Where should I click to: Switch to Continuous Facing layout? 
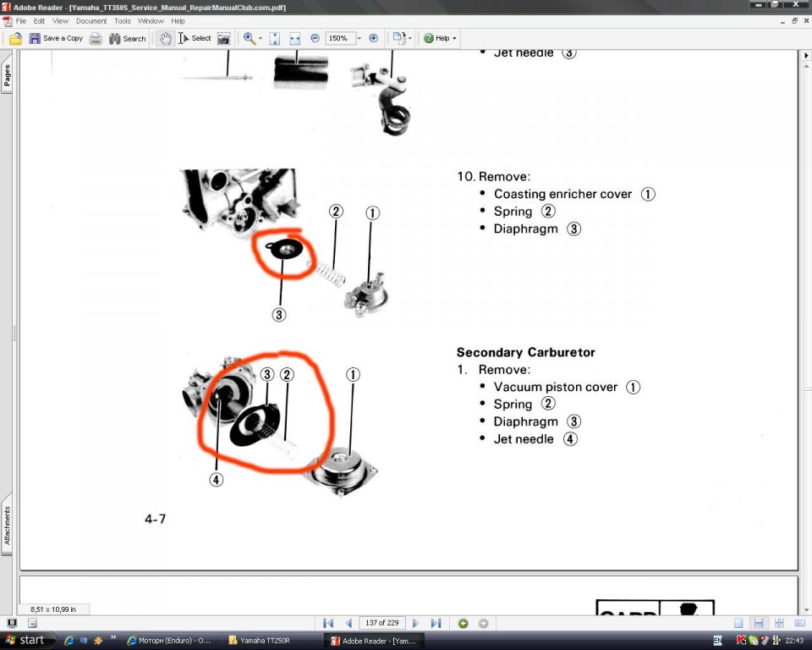(x=779, y=623)
